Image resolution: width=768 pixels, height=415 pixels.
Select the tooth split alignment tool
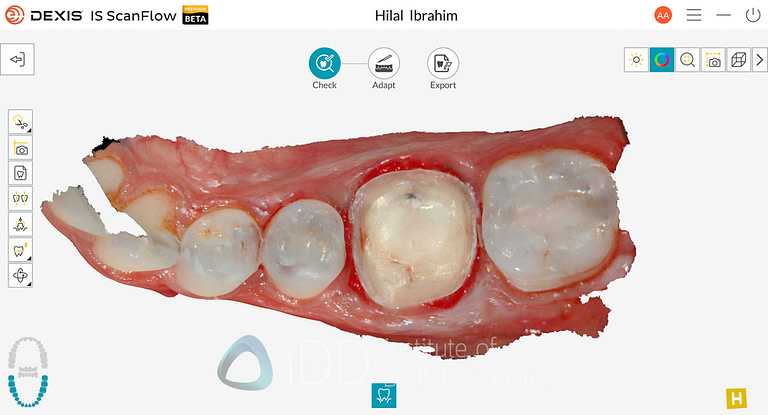20,198
